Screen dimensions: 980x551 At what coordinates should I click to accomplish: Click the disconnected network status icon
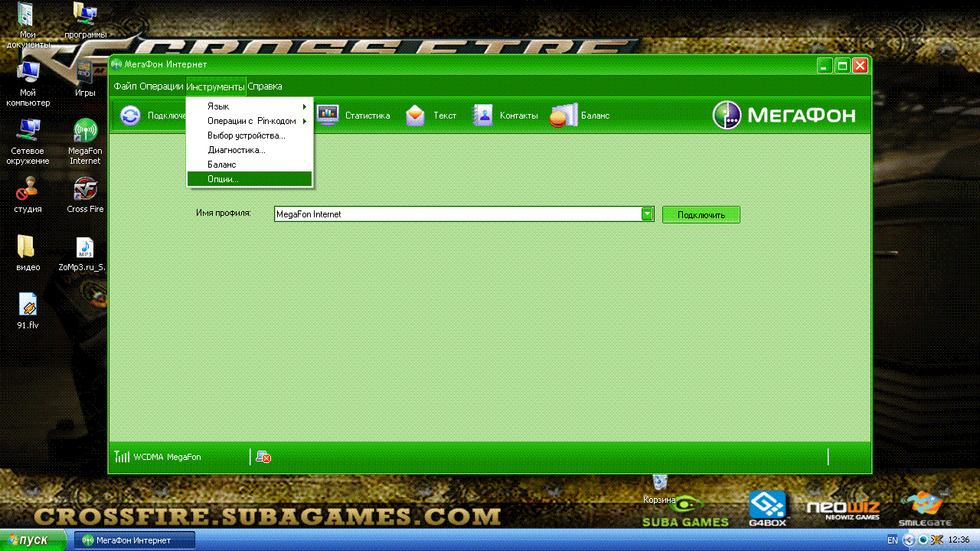[263, 457]
